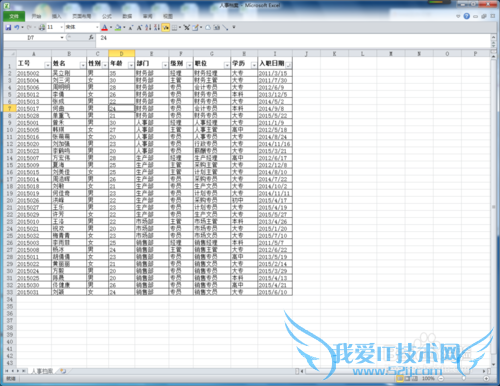
Task: Open the 年龄 column filter dropdown
Action: coord(131,65)
